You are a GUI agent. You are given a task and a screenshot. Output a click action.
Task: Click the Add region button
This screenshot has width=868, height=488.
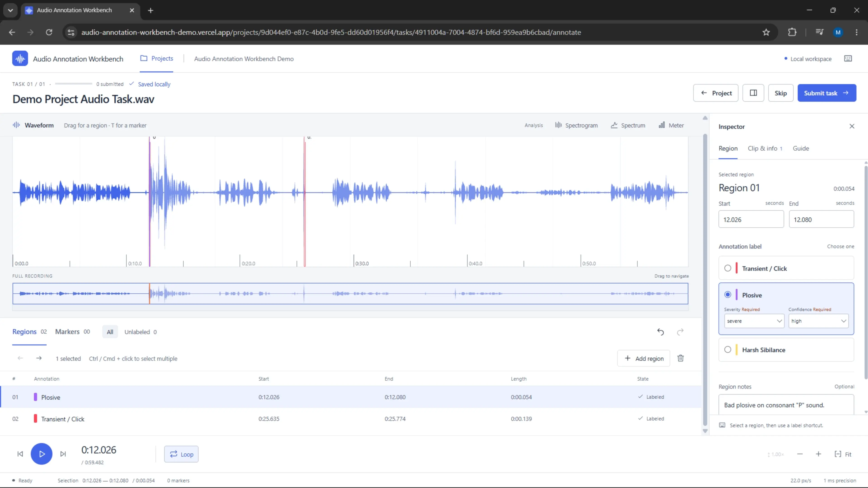click(643, 358)
